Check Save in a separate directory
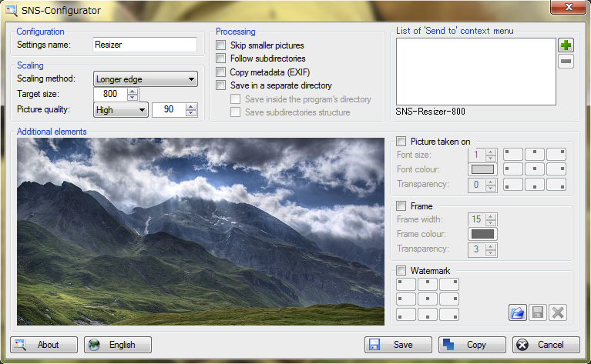This screenshot has height=364, width=591. point(221,85)
